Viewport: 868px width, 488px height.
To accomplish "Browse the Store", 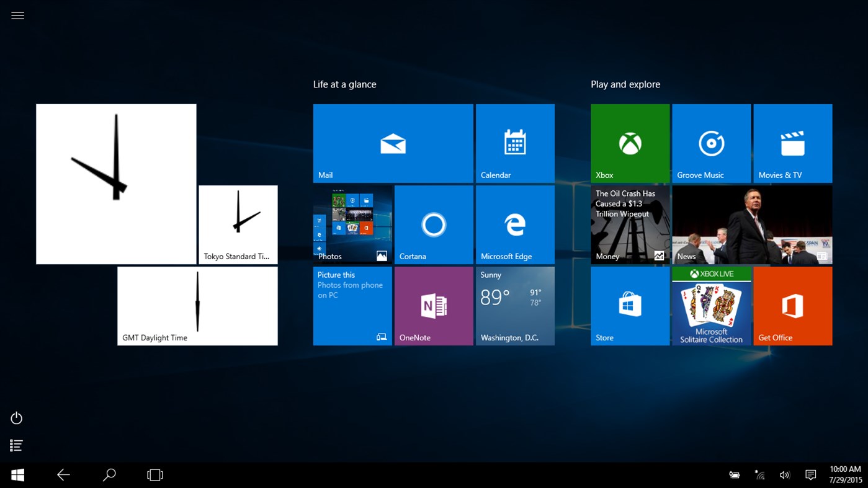I will tap(630, 305).
